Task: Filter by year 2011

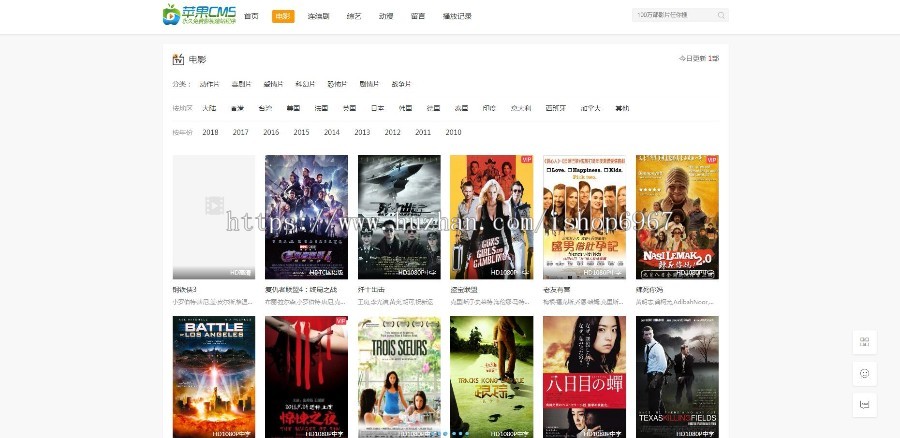Action: pos(423,132)
